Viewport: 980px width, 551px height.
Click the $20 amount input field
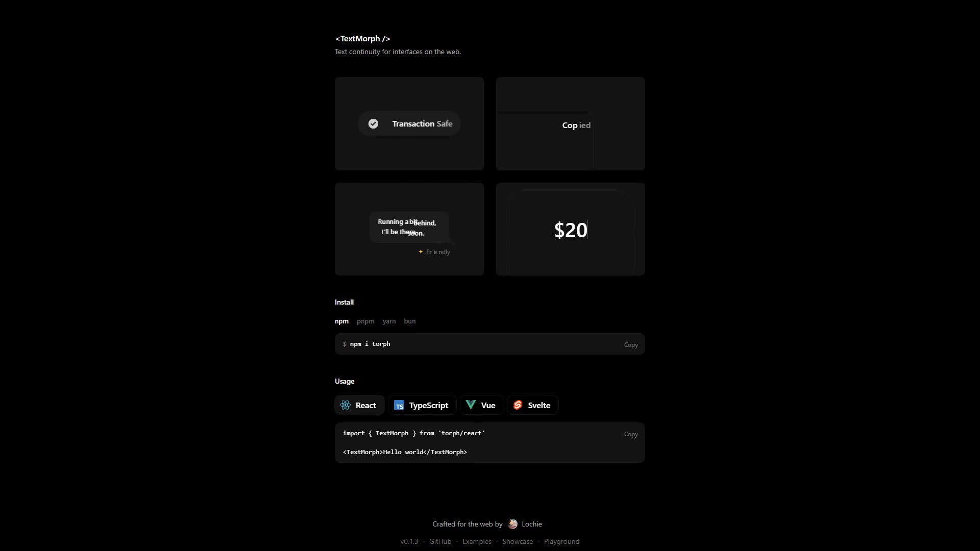pos(571,230)
